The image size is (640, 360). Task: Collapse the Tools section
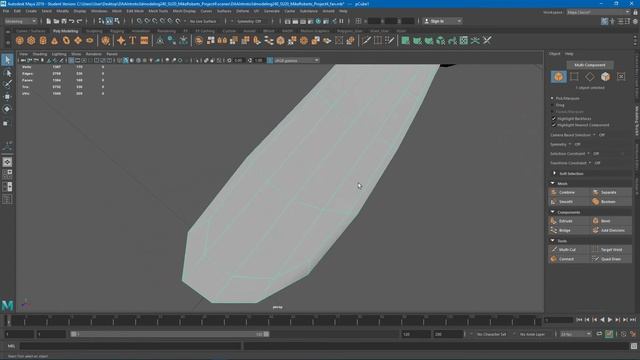[x=553, y=240]
